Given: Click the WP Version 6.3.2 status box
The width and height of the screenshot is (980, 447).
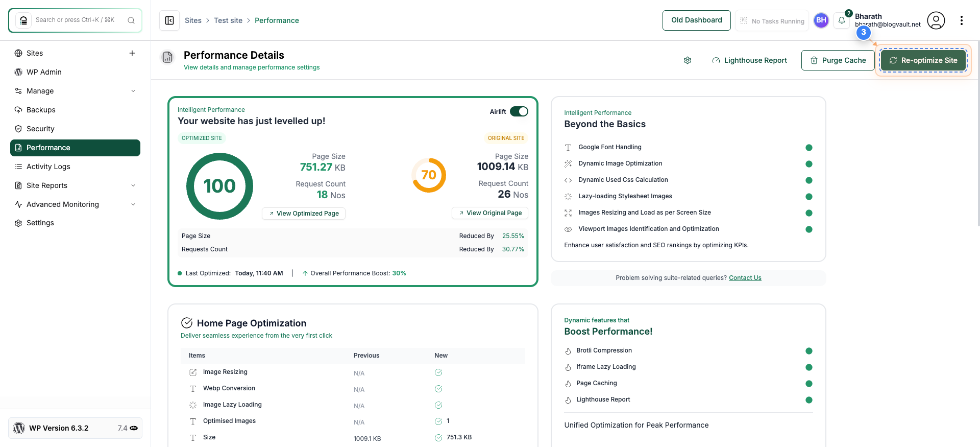Looking at the screenshot, I should (75, 428).
